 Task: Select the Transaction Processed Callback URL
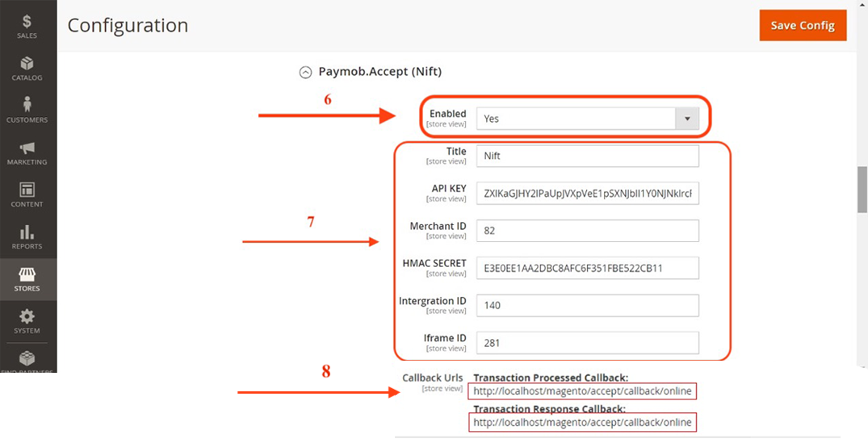(x=582, y=391)
